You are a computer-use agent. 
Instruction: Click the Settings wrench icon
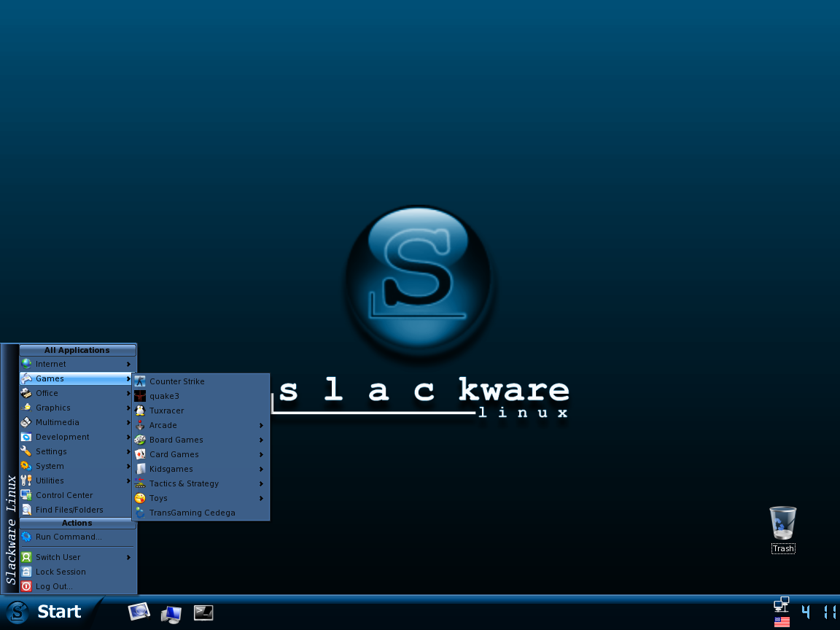click(26, 451)
